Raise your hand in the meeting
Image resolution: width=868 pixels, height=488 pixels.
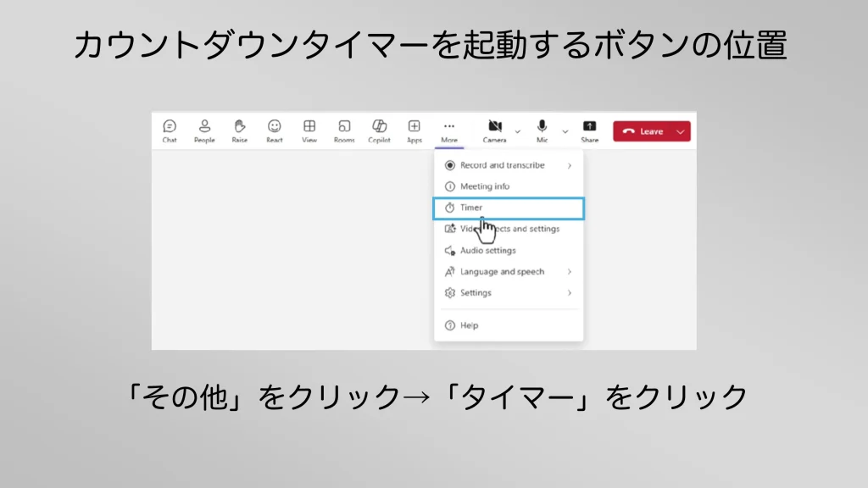click(240, 130)
